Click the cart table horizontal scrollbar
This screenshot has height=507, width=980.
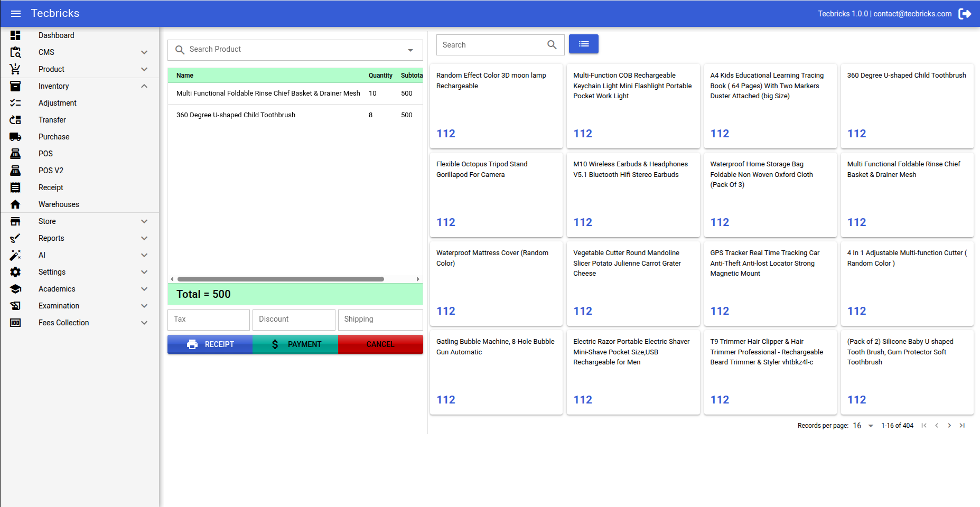[x=281, y=279]
